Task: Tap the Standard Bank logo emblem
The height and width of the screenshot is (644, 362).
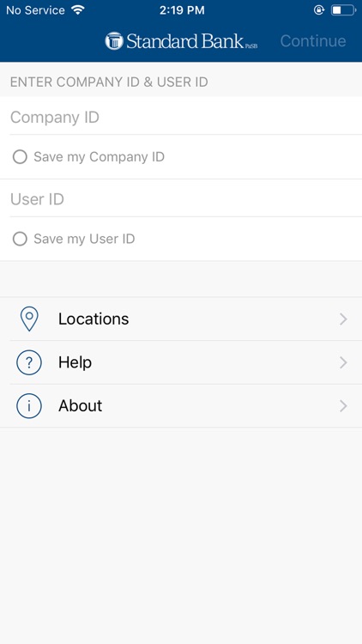Action: click(114, 41)
